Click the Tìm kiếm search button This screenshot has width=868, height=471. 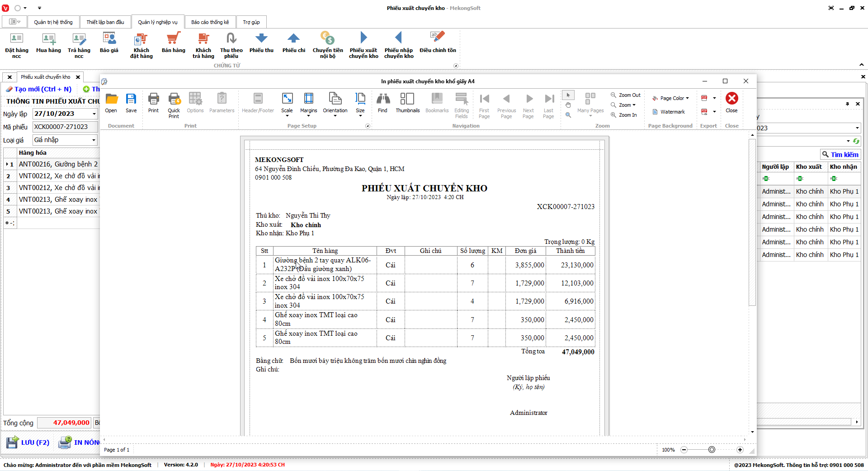click(x=840, y=154)
